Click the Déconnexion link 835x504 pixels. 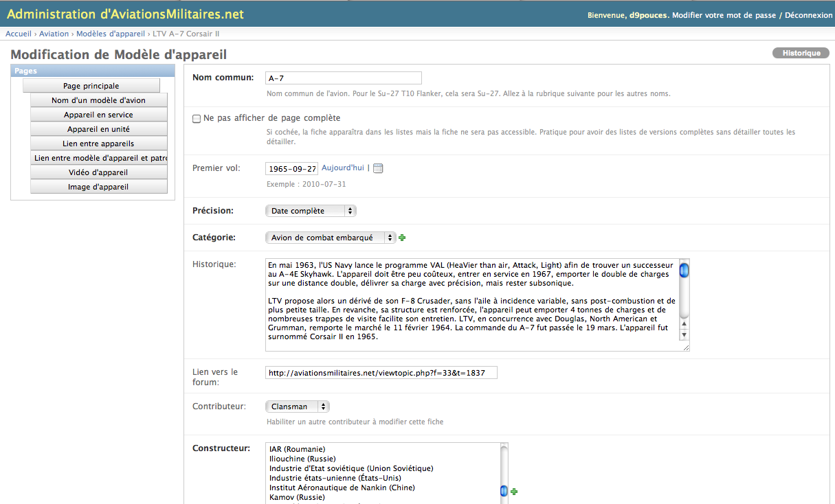pos(808,15)
